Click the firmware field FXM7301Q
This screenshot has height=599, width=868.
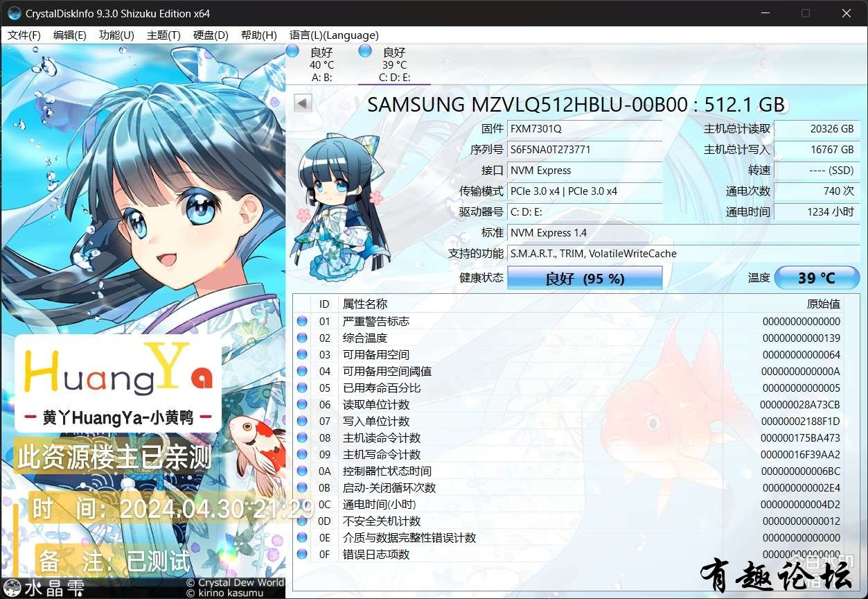[x=585, y=129]
